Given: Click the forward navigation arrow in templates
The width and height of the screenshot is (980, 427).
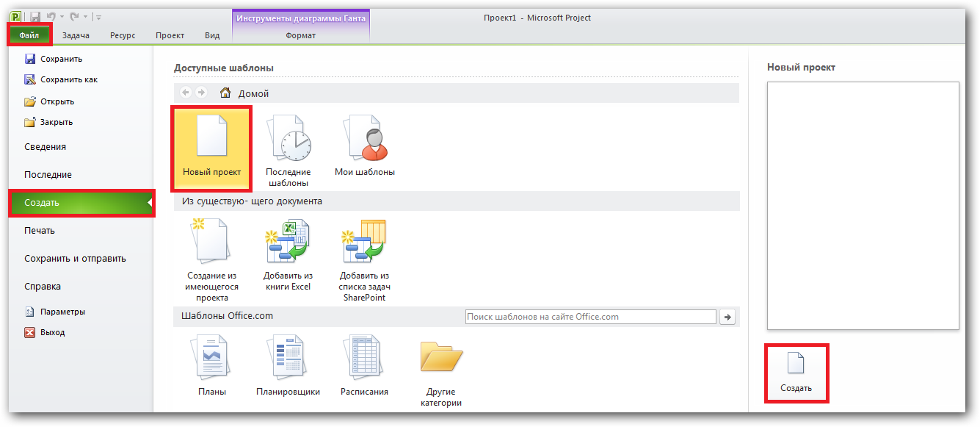Looking at the screenshot, I should 201,93.
